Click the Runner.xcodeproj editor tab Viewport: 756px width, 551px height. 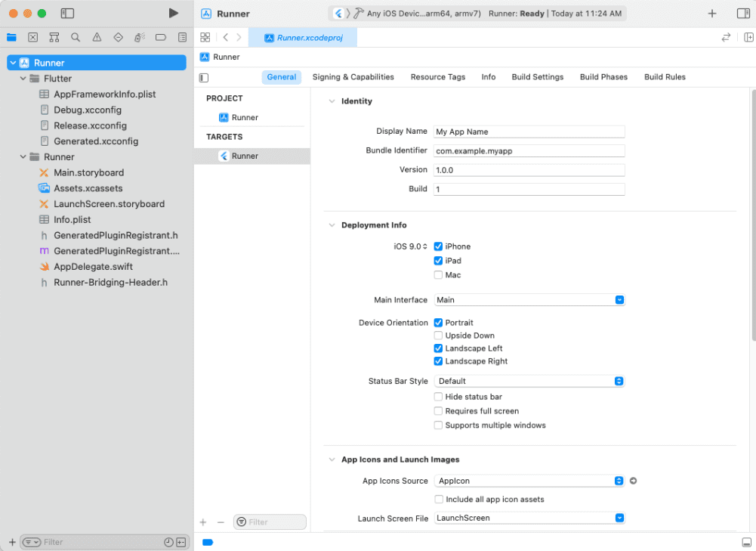point(302,36)
